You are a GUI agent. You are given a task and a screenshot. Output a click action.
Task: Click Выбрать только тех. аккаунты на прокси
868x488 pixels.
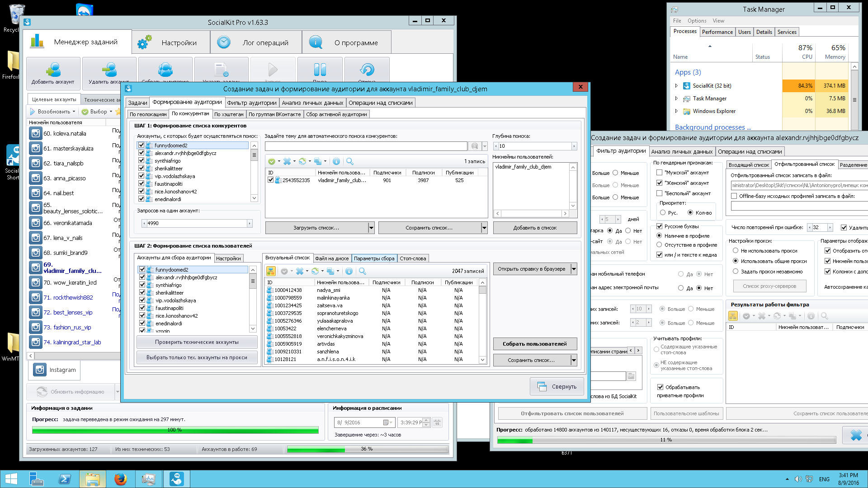click(197, 357)
